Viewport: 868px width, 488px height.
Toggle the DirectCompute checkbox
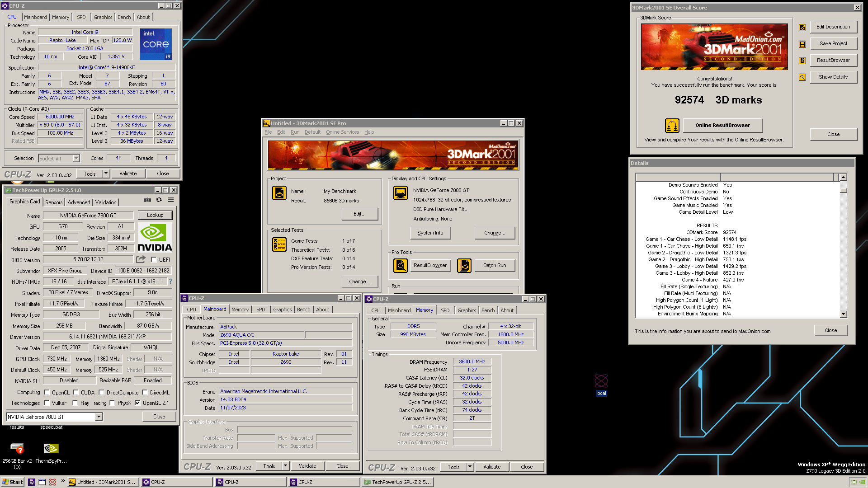pos(101,393)
